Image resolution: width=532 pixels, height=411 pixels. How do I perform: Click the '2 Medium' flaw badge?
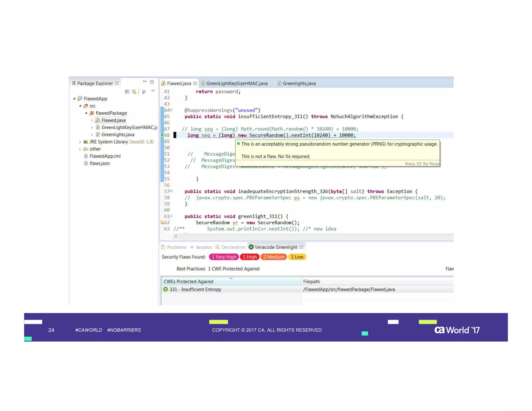pyautogui.click(x=274, y=257)
